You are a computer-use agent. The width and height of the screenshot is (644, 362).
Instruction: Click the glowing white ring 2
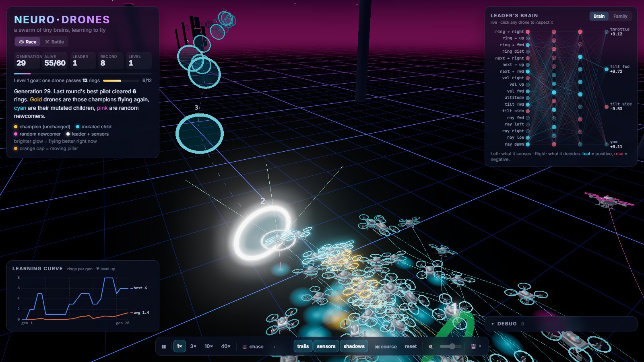[x=262, y=233]
